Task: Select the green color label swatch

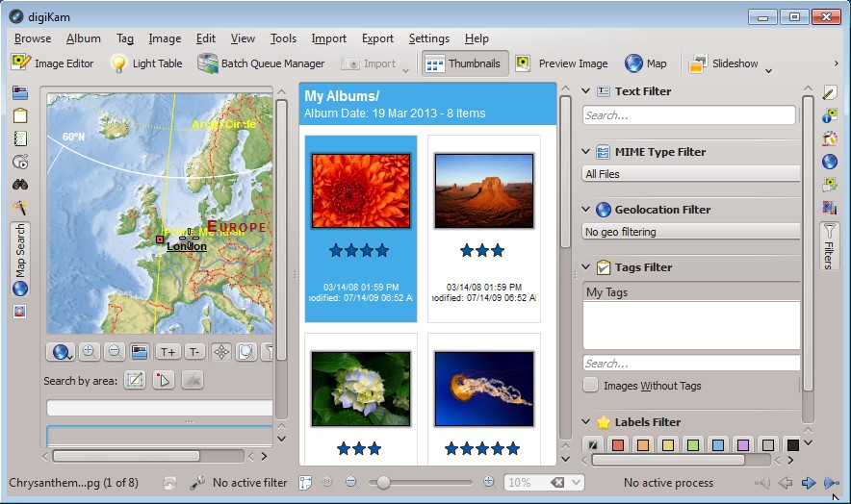Action: (x=692, y=445)
